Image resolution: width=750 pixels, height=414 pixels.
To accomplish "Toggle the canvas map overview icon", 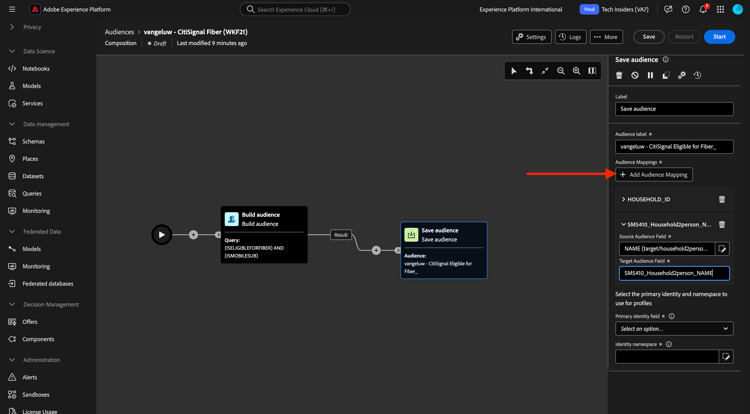I will (592, 71).
